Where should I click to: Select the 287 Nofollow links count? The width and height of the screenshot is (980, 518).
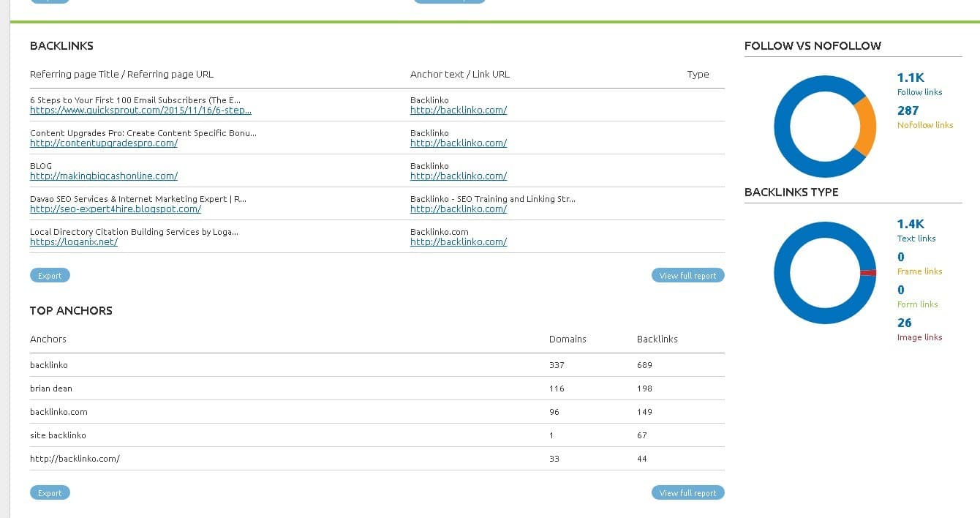[x=908, y=110]
